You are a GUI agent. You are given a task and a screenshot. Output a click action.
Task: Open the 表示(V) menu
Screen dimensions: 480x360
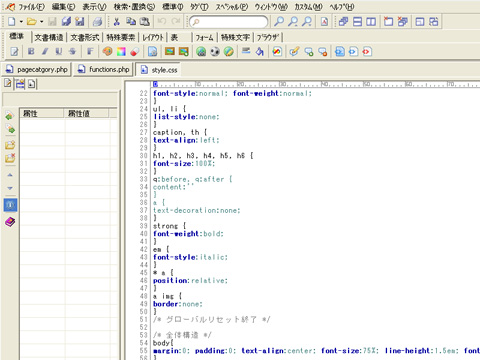[x=94, y=7]
